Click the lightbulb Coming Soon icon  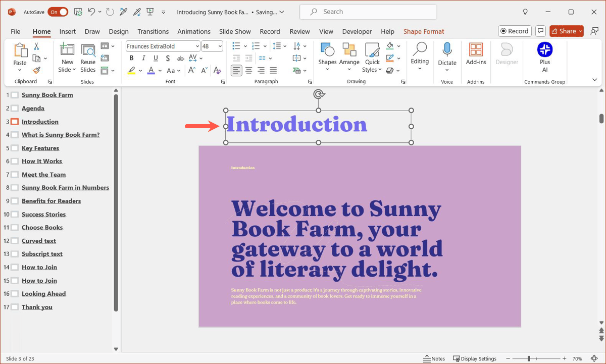point(525,12)
